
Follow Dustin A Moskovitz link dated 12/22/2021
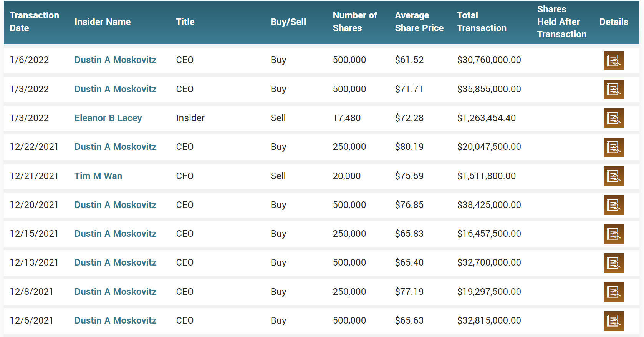pyautogui.click(x=116, y=147)
